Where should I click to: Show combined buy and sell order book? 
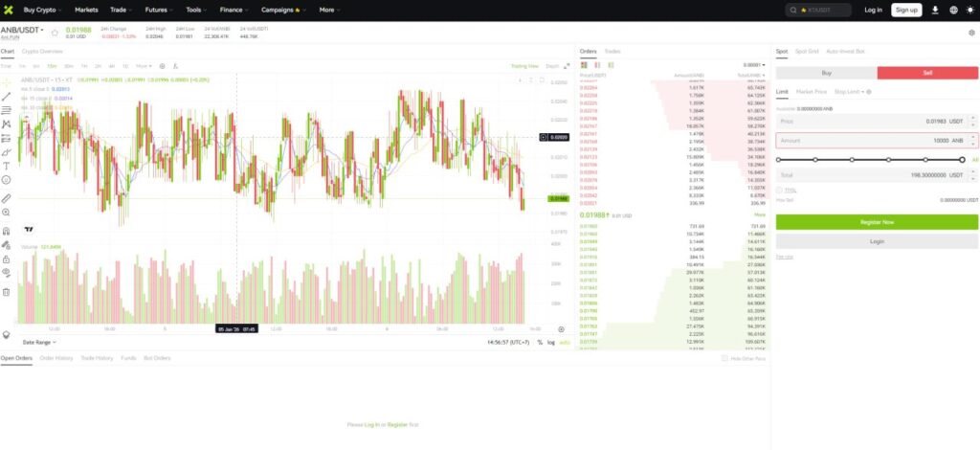tap(584, 65)
